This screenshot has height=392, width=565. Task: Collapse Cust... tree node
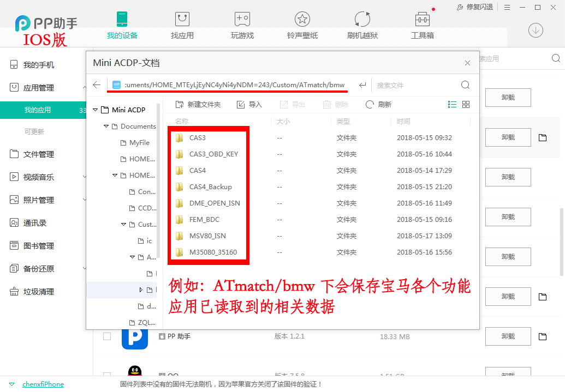(x=123, y=224)
